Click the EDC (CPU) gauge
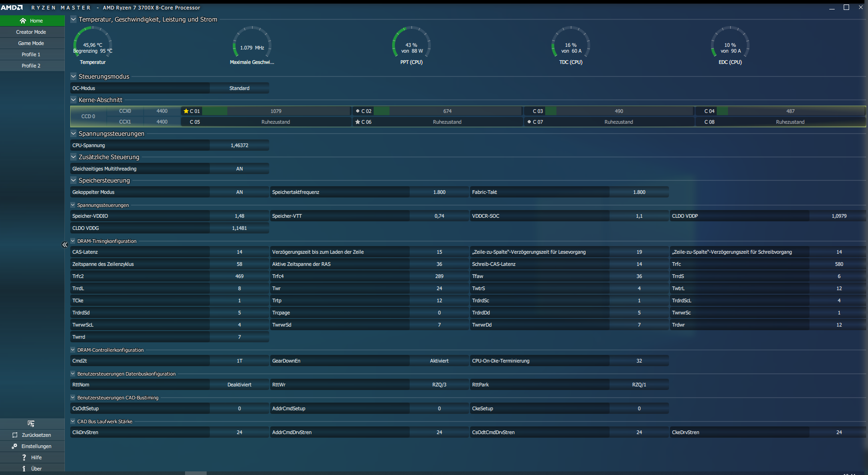The width and height of the screenshot is (868, 475). (730, 45)
